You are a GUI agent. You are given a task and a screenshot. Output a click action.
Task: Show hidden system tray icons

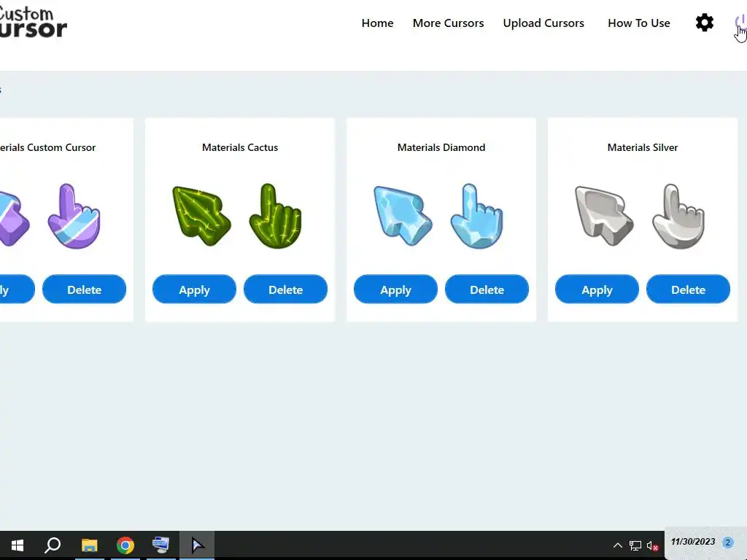pyautogui.click(x=617, y=545)
